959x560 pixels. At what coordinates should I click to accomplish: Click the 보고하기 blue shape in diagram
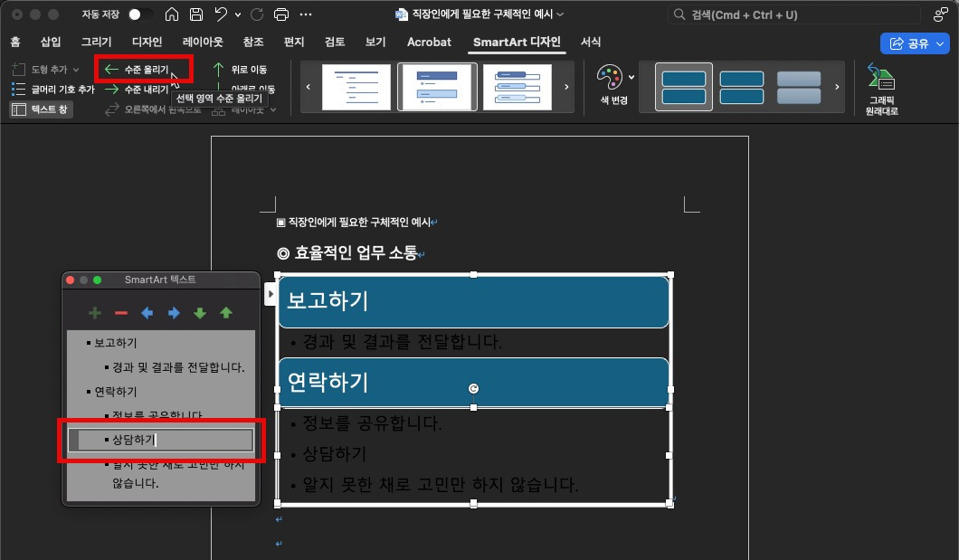point(473,302)
